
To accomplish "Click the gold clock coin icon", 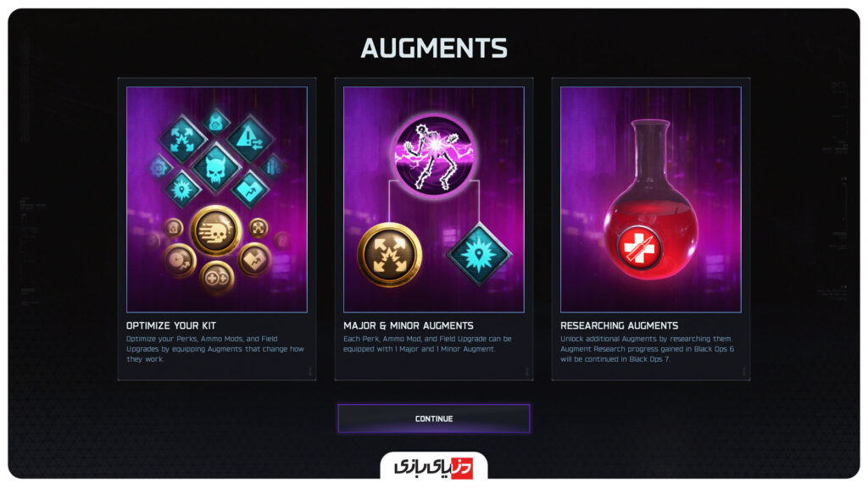I will [x=180, y=260].
